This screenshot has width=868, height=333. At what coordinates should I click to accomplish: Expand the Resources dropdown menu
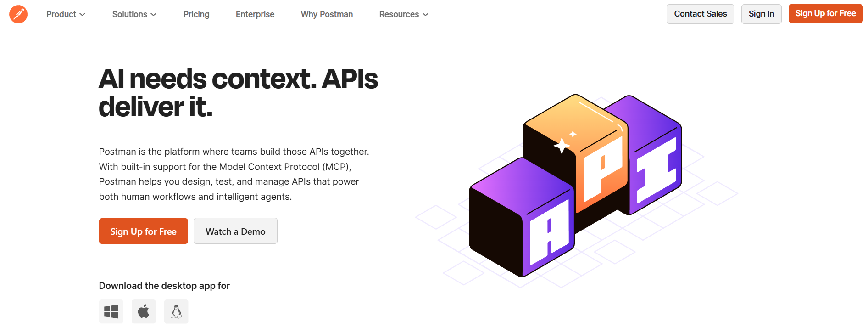point(404,14)
